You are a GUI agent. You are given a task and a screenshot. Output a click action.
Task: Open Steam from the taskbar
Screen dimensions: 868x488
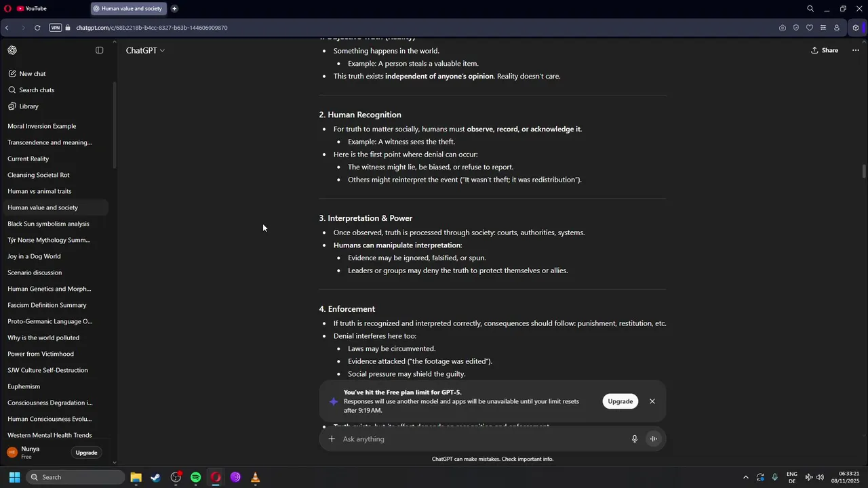156,477
